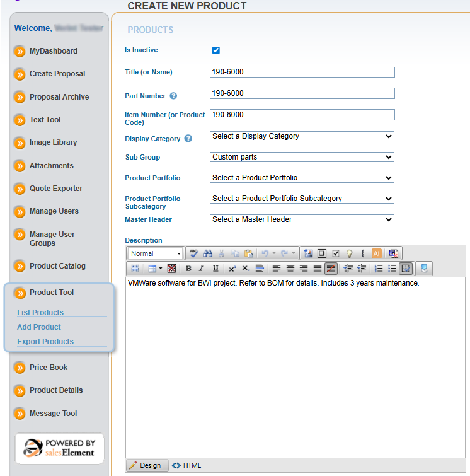The image size is (470, 476).
Task: Click the List Products link
Action: (40, 313)
